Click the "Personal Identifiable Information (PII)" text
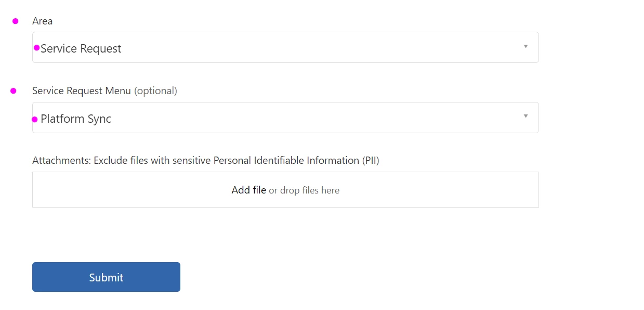Screen dimensions: 644x310 click(296, 161)
